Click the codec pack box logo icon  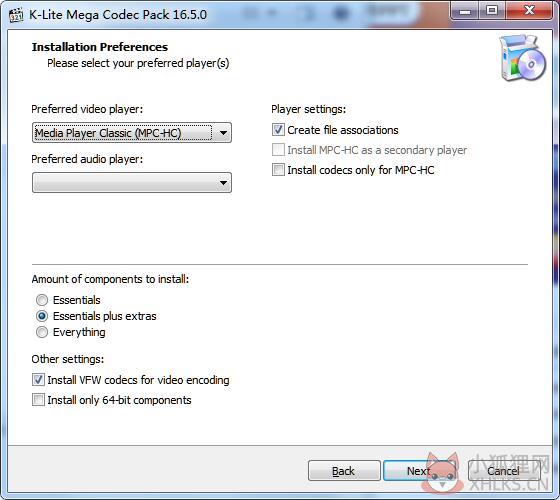[522, 58]
